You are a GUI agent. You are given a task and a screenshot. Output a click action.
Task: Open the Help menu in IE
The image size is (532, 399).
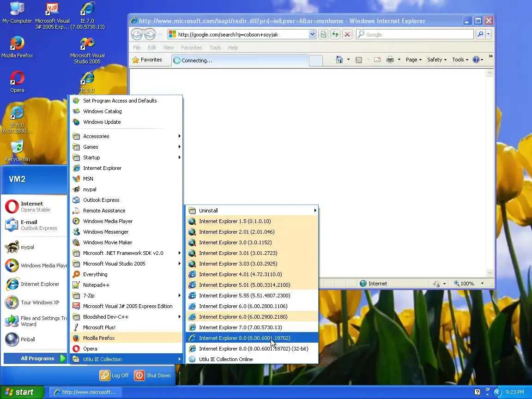click(x=233, y=48)
